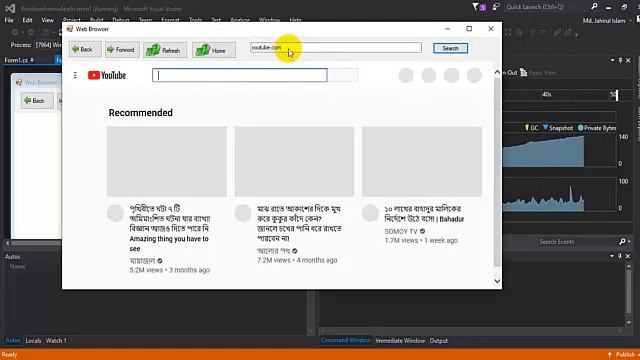Viewport: 640px width, 360px height.
Task: Open diagnostics panel window options dropdown arrow
Action: point(612,60)
